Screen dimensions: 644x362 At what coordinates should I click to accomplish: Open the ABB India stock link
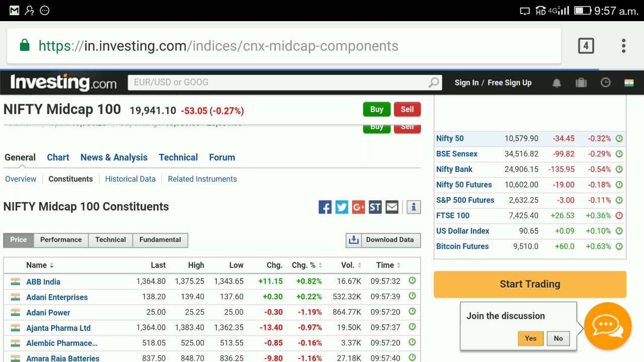pyautogui.click(x=43, y=282)
